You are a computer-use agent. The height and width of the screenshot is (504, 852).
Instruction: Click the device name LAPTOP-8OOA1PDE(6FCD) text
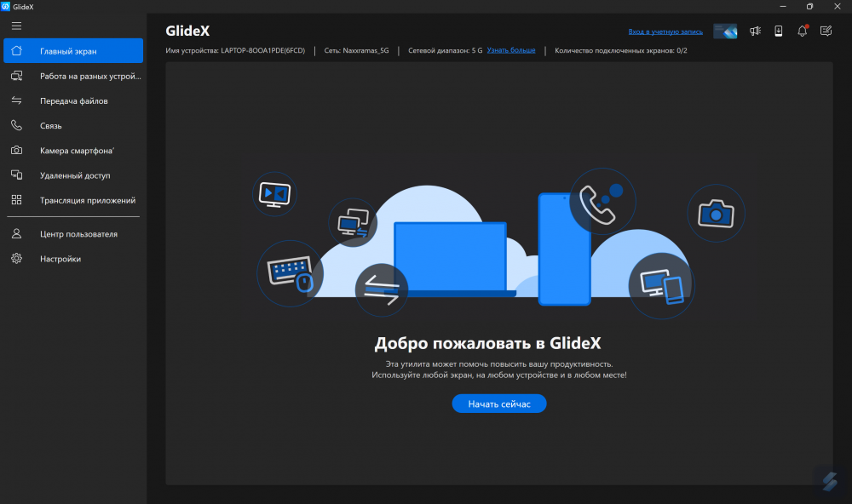[263, 50]
